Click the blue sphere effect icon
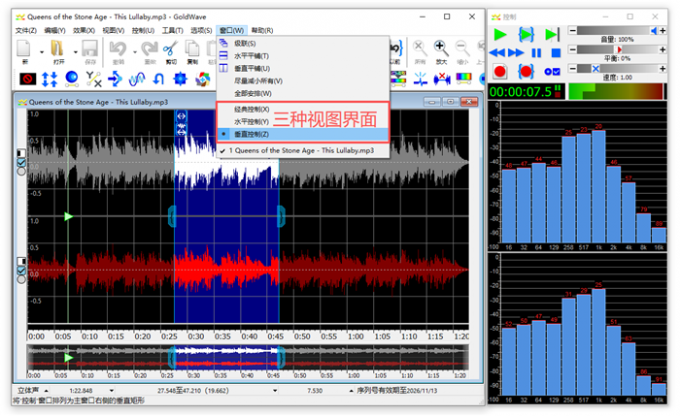The height and width of the screenshot is (416, 680). (x=72, y=79)
